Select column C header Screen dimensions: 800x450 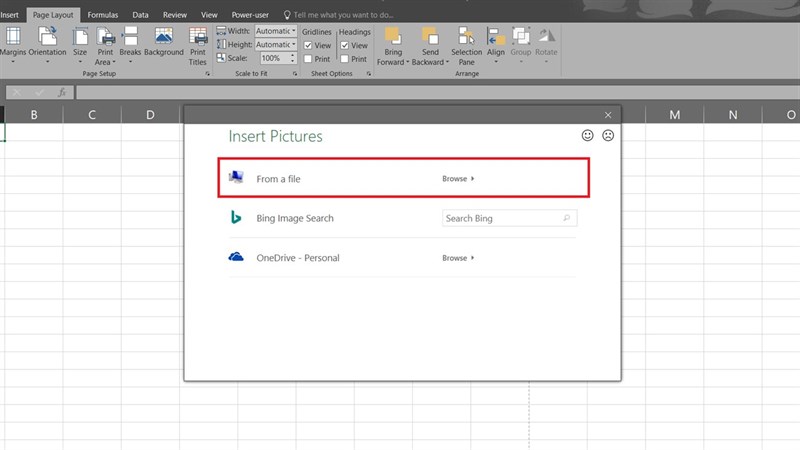click(92, 115)
